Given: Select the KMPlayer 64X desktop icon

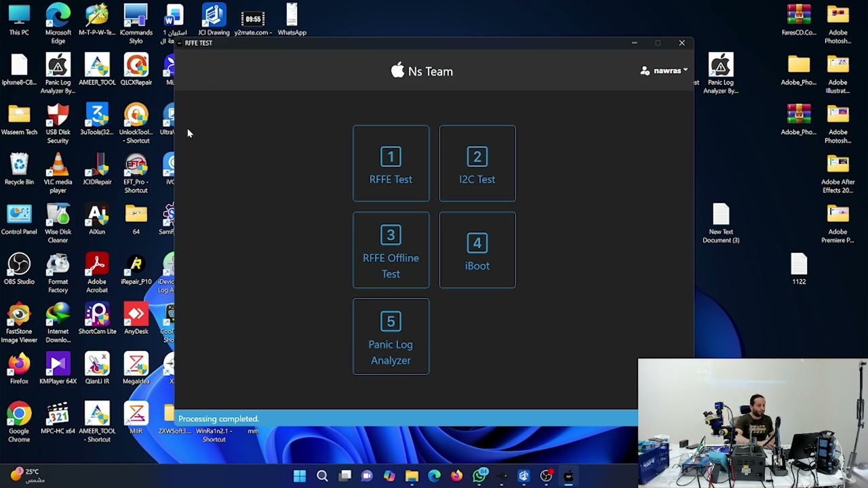Looking at the screenshot, I should tap(58, 369).
